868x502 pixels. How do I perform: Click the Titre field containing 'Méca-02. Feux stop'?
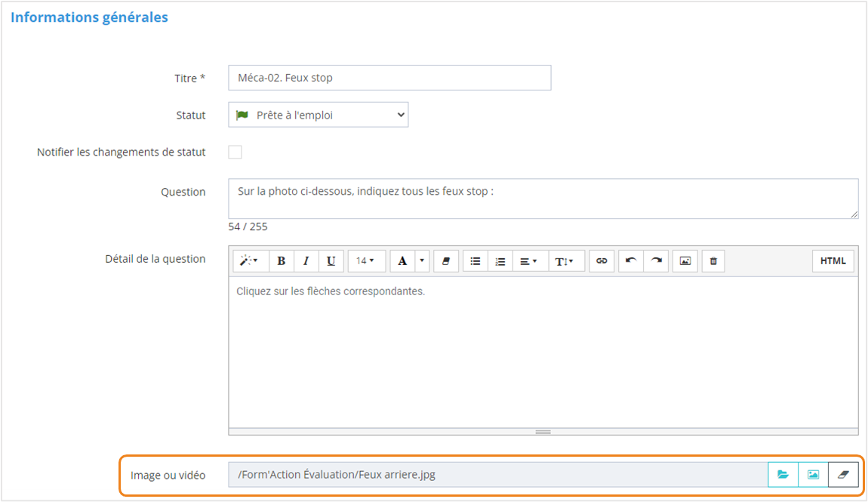click(x=389, y=78)
